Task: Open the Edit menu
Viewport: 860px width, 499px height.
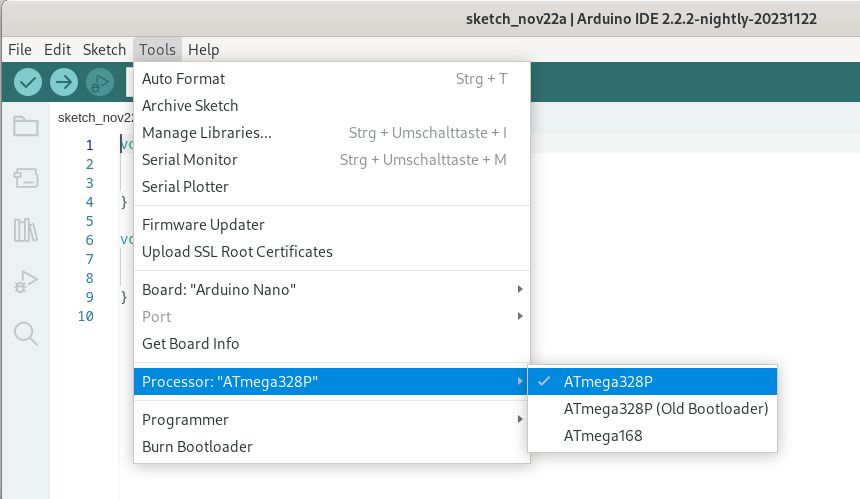Action: coord(58,50)
